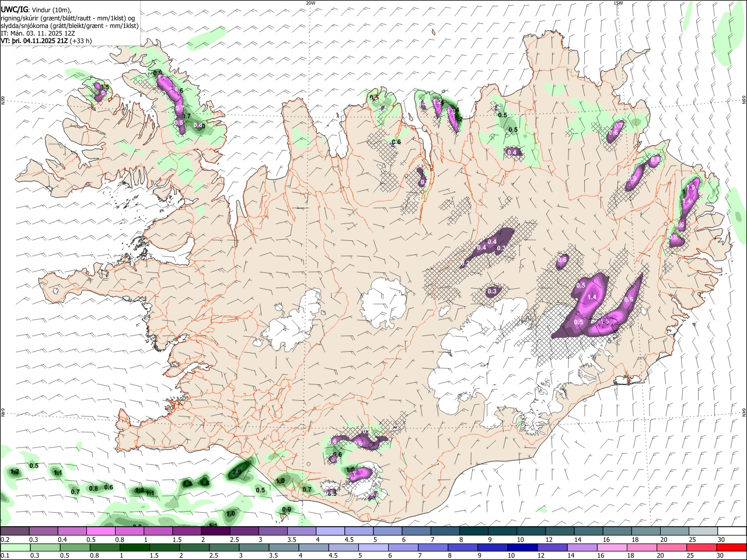Click the 15W longitude label
The image size is (747, 560).
tap(618, 3)
